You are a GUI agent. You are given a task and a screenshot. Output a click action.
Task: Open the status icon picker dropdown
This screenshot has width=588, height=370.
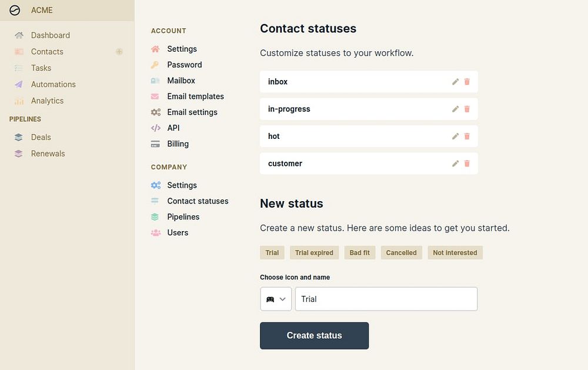[x=276, y=299]
